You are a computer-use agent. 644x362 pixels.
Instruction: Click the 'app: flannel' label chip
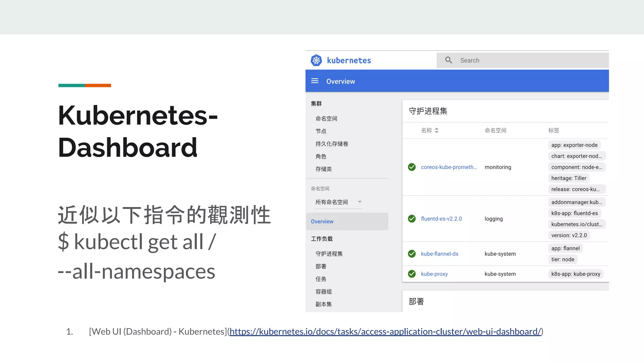point(565,248)
